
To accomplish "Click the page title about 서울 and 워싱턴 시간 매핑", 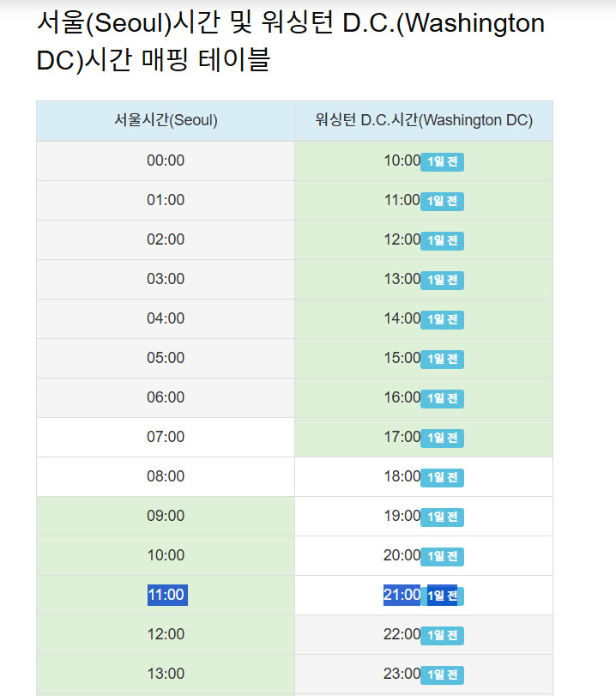I will (x=291, y=41).
